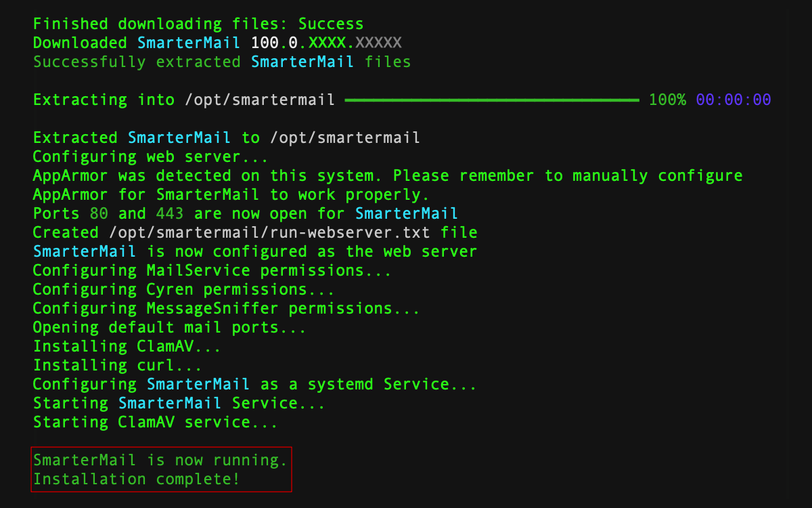The width and height of the screenshot is (812, 508).
Task: Click the green extraction progress bar
Action: [x=491, y=100]
